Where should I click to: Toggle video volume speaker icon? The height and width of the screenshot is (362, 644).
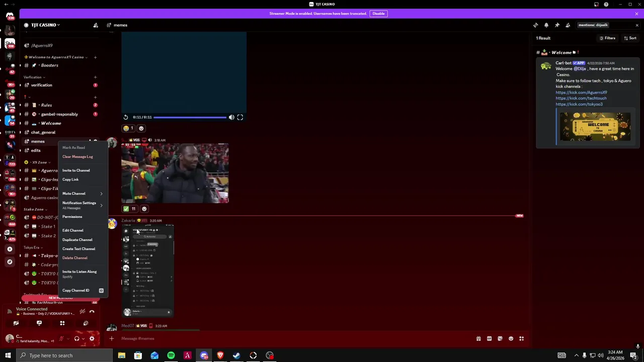[231, 117]
